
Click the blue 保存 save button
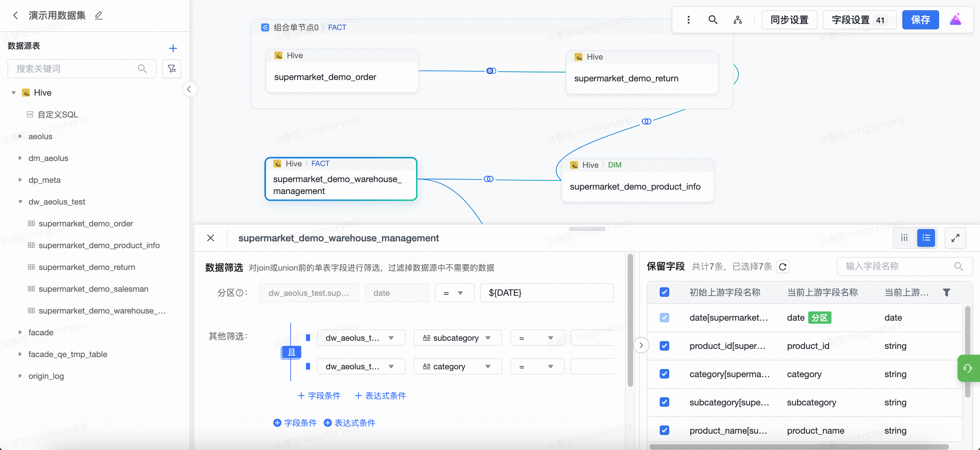tap(920, 20)
